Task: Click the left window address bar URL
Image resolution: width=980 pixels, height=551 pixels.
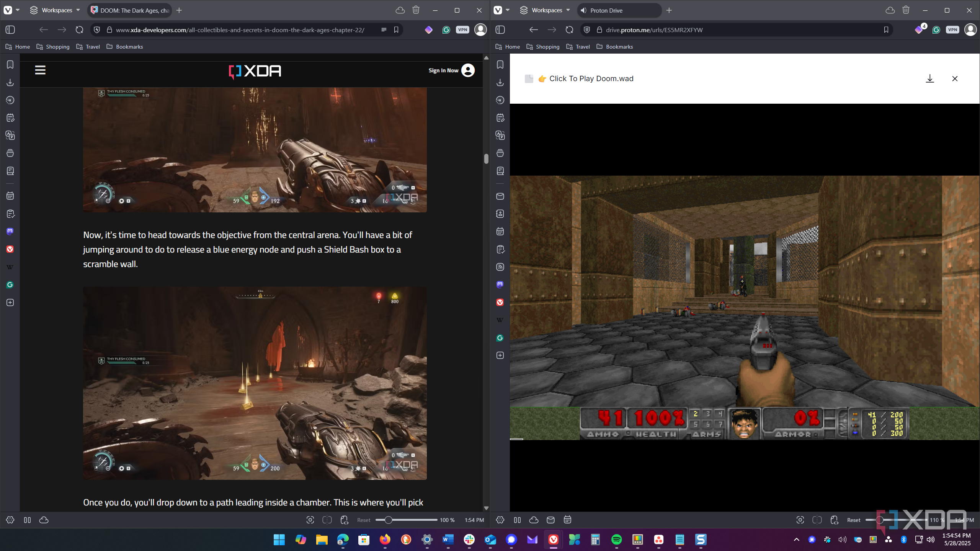Action: [x=240, y=30]
